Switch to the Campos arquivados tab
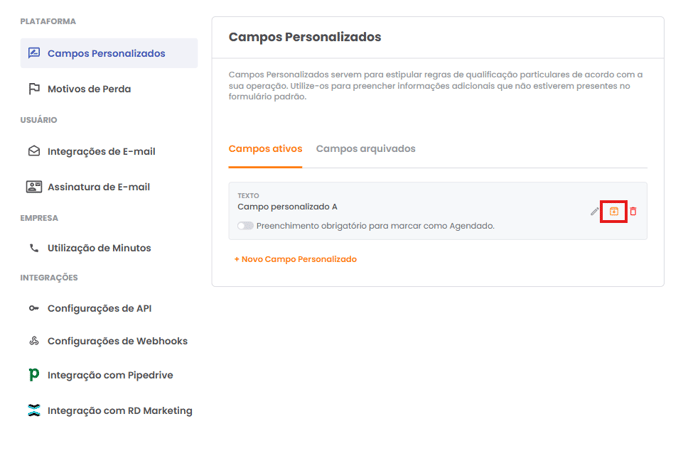 [x=366, y=149]
